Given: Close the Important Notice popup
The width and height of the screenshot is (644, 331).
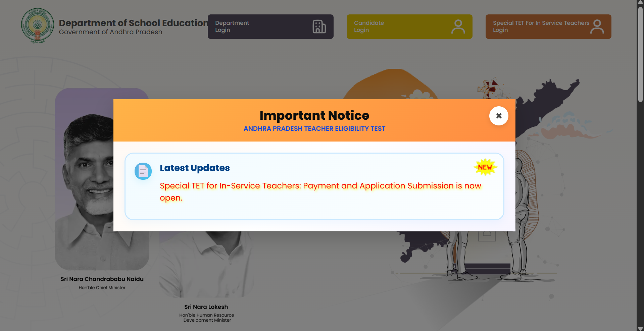Looking at the screenshot, I should (x=499, y=116).
